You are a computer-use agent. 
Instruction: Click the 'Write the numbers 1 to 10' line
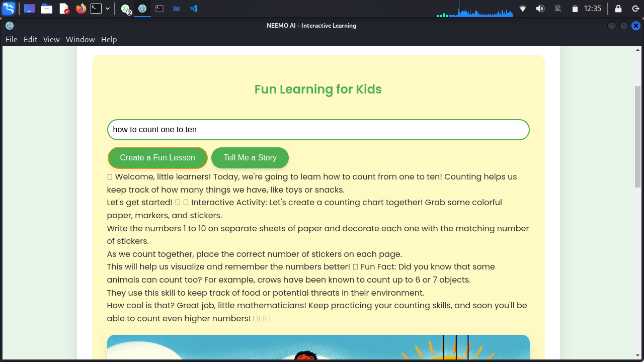coord(318,235)
